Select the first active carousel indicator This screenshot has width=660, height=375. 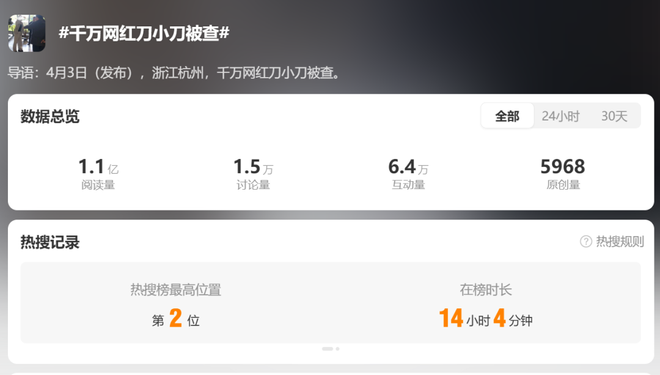[327, 349]
